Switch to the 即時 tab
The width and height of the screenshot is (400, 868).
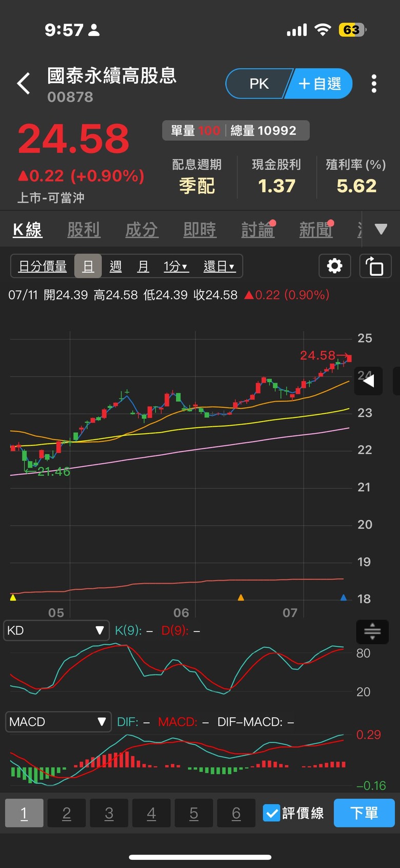click(x=199, y=229)
